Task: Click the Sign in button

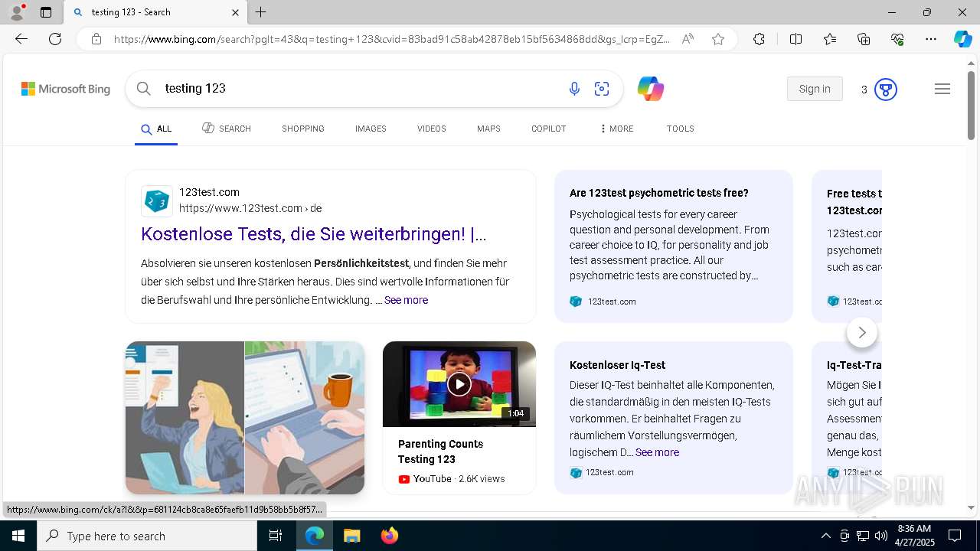Action: pos(815,89)
